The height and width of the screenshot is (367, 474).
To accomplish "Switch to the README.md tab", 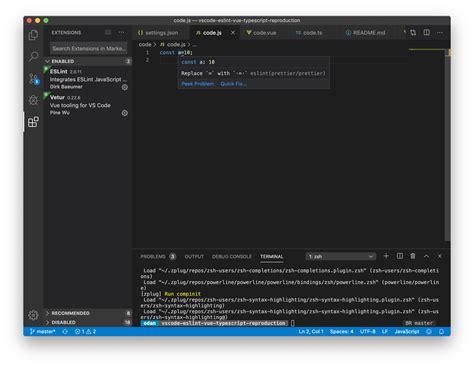I will [x=365, y=33].
